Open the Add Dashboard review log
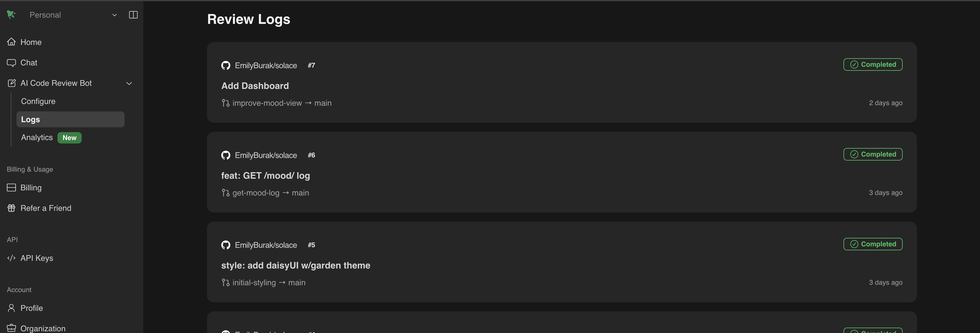 255,86
